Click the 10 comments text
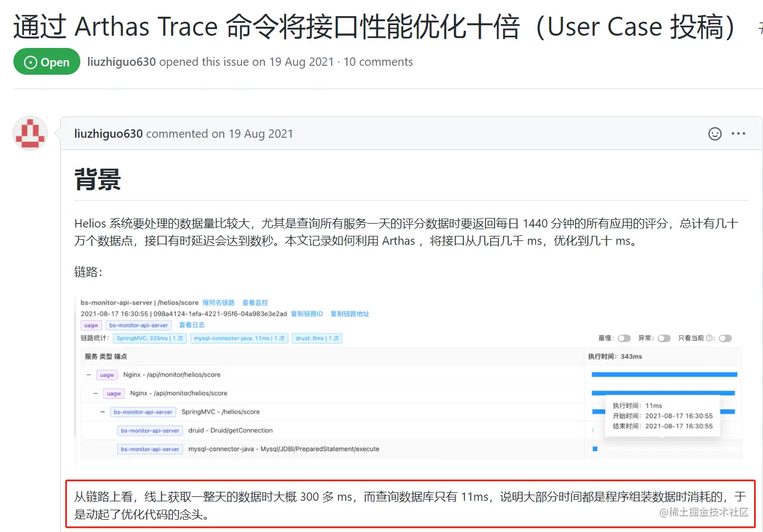The image size is (763, 532). (x=378, y=62)
